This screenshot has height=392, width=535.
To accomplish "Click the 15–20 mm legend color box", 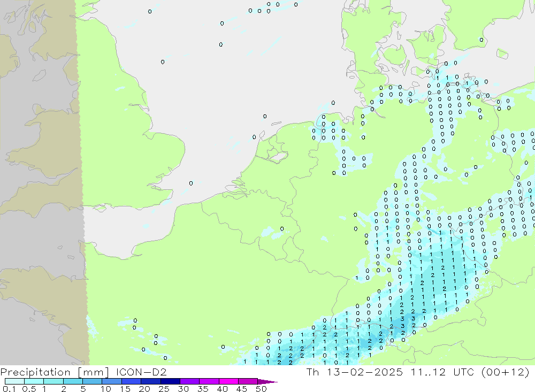I will (132, 381).
